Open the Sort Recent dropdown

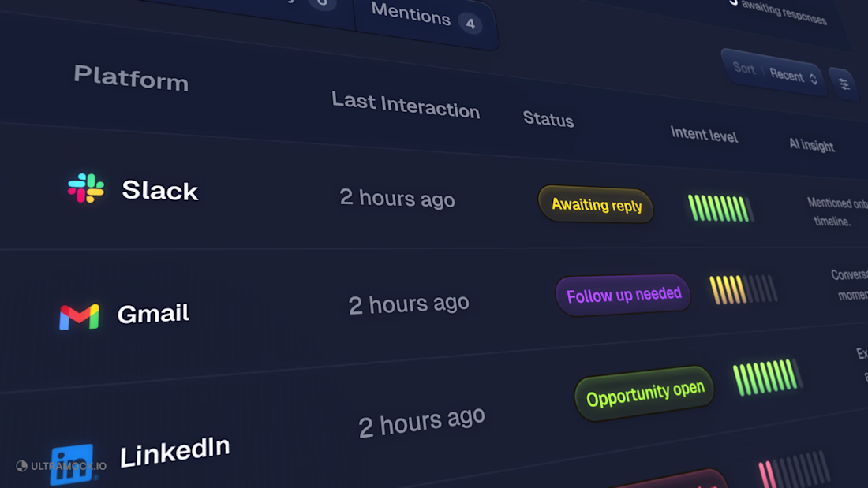774,73
